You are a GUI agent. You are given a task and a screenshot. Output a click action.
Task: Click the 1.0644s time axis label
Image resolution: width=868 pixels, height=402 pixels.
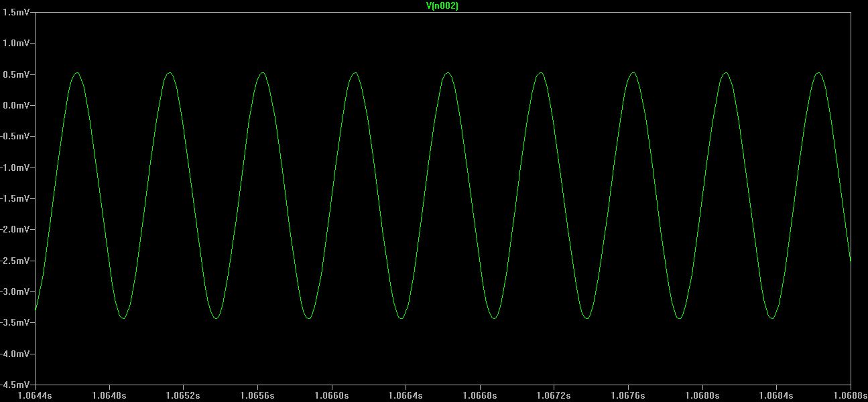tap(35, 396)
